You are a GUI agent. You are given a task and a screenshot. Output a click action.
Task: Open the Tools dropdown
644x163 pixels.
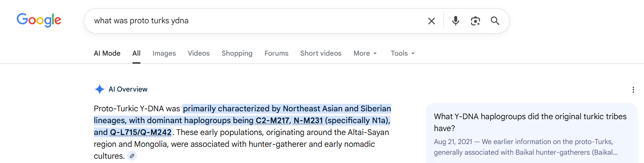[x=402, y=53]
